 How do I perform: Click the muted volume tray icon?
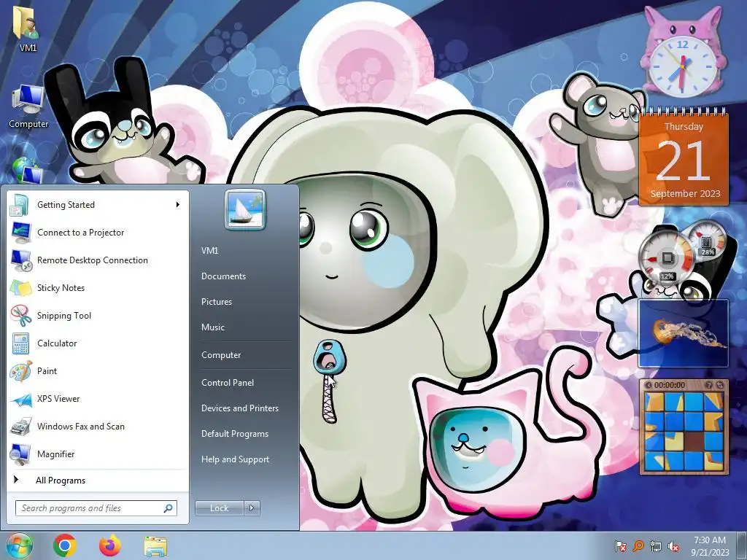click(x=673, y=546)
